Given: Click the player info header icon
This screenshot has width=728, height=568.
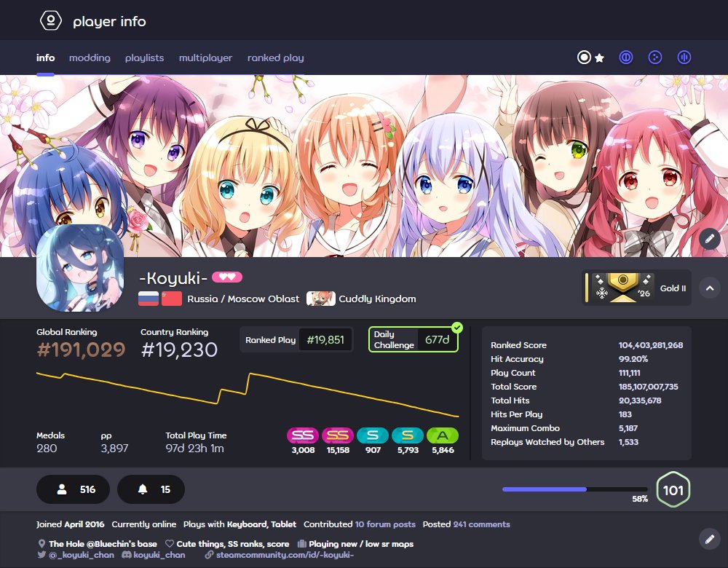Looking at the screenshot, I should (51, 21).
